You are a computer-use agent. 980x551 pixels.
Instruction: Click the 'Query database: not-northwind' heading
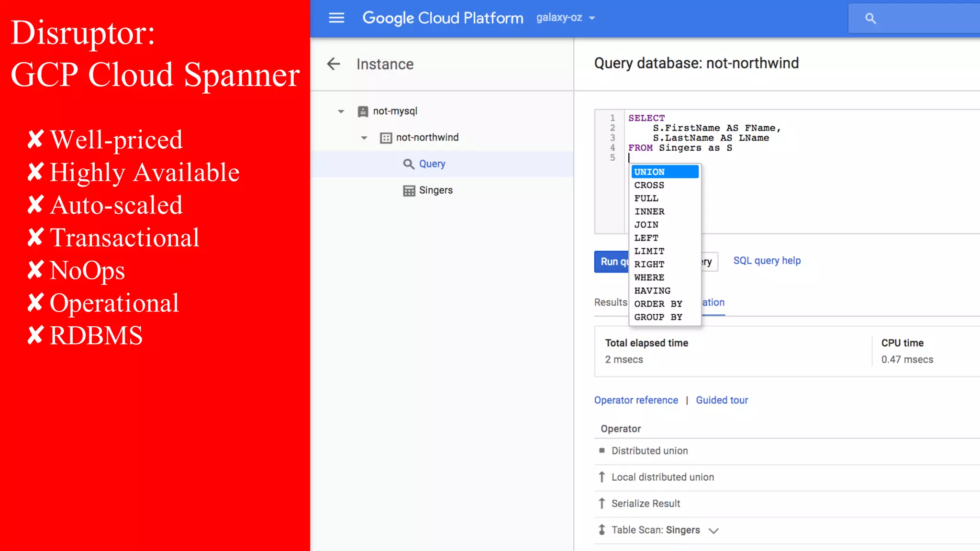696,63
